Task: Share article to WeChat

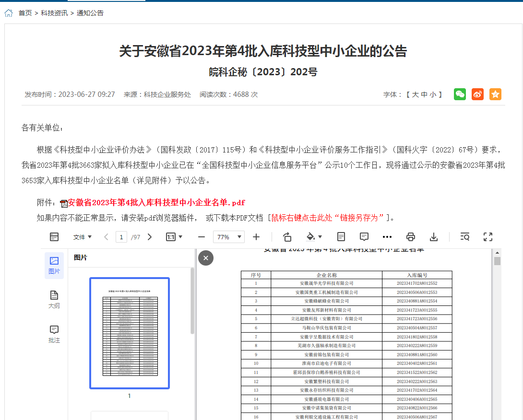Action: tap(460, 94)
